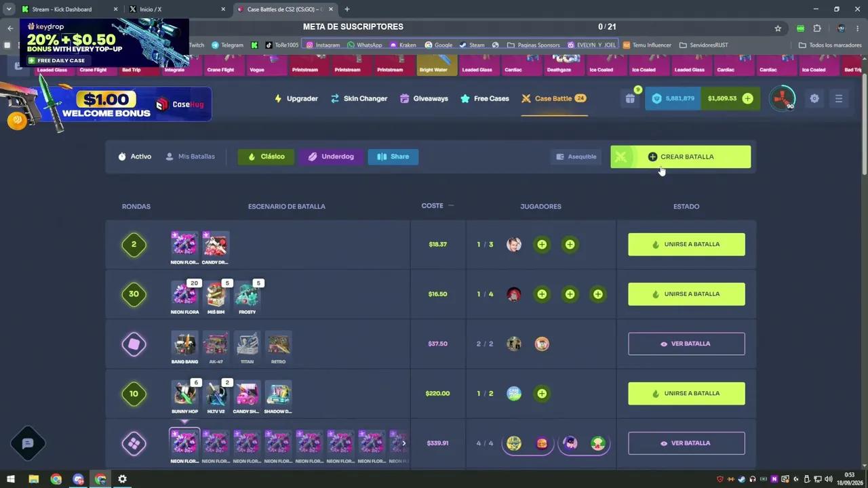868x488 pixels.
Task: Click the first add-player plus in $18.37 battle
Action: click(542, 245)
